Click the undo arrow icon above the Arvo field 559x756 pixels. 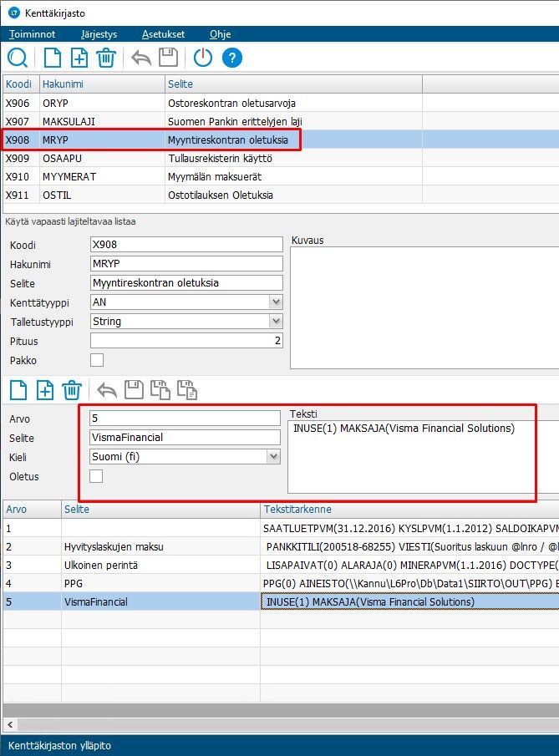point(107,389)
